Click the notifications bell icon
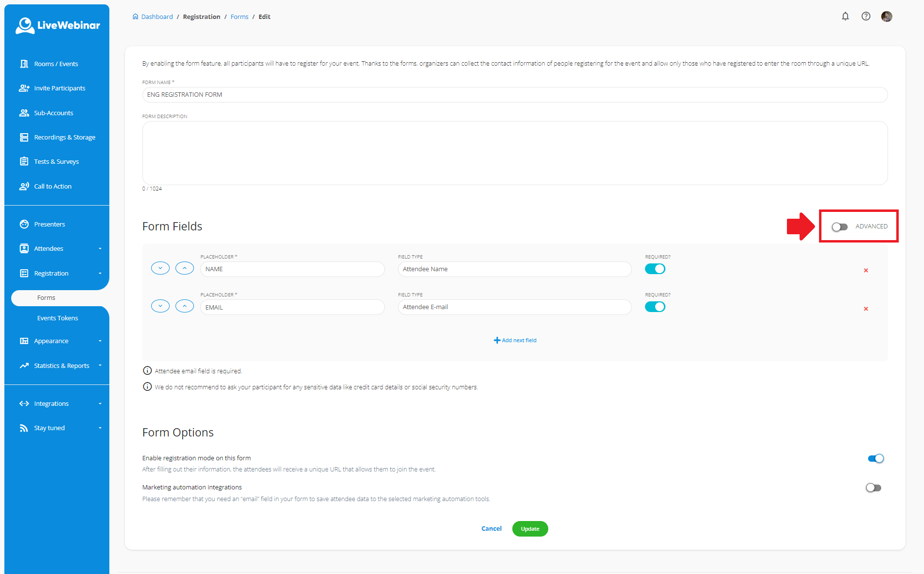The height and width of the screenshot is (574, 924). (845, 17)
